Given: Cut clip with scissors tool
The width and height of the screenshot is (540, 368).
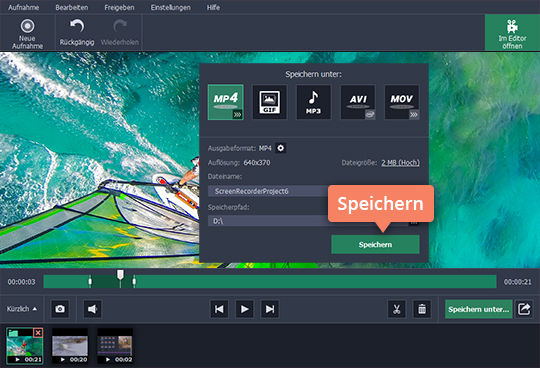Looking at the screenshot, I should 396,309.
